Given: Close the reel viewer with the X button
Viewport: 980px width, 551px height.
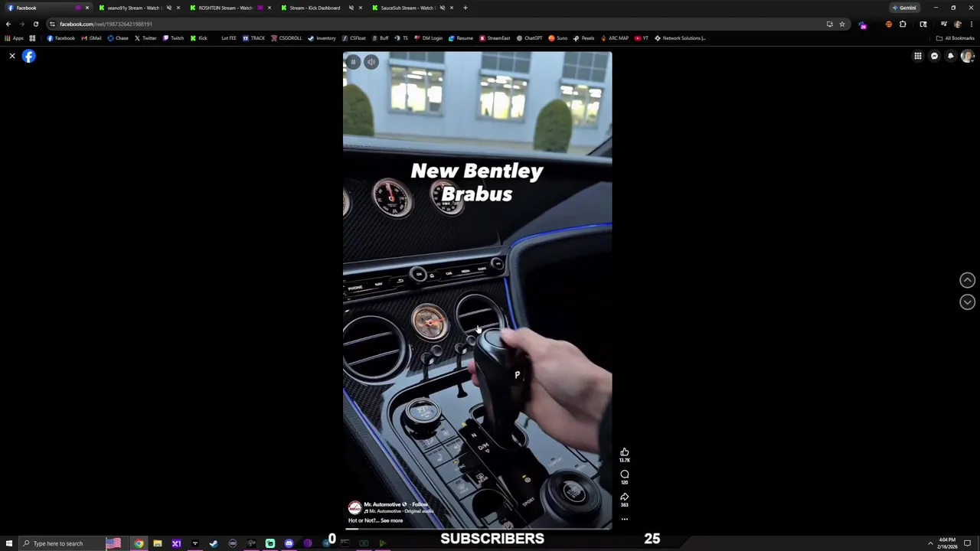Looking at the screenshot, I should tap(12, 56).
